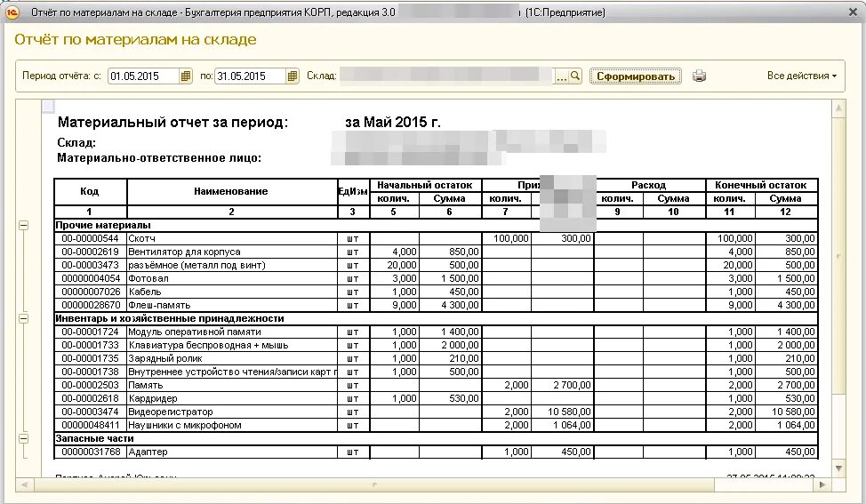Open warehouse selection ellipsis button

coord(562,76)
